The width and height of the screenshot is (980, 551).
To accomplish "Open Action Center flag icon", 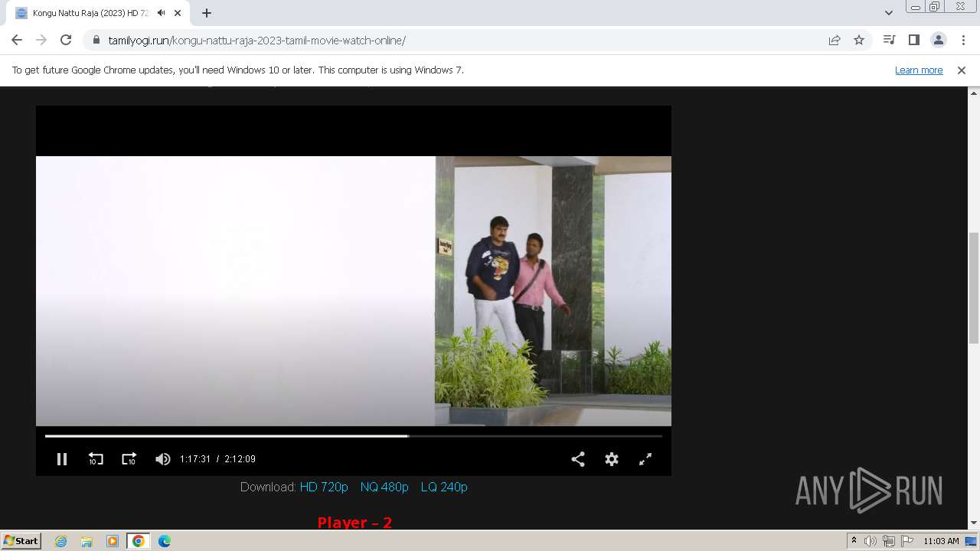I will 907,541.
